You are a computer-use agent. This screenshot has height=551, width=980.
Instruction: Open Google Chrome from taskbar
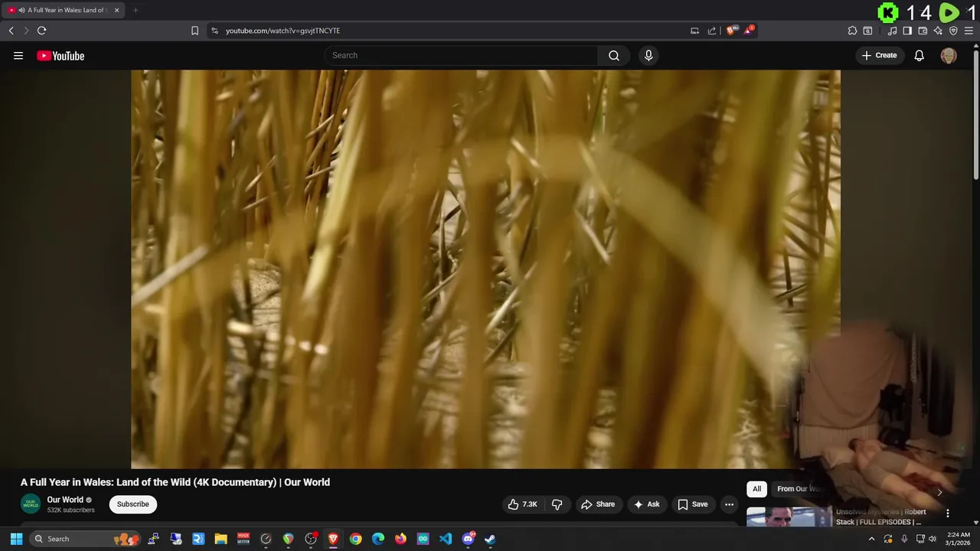356,539
